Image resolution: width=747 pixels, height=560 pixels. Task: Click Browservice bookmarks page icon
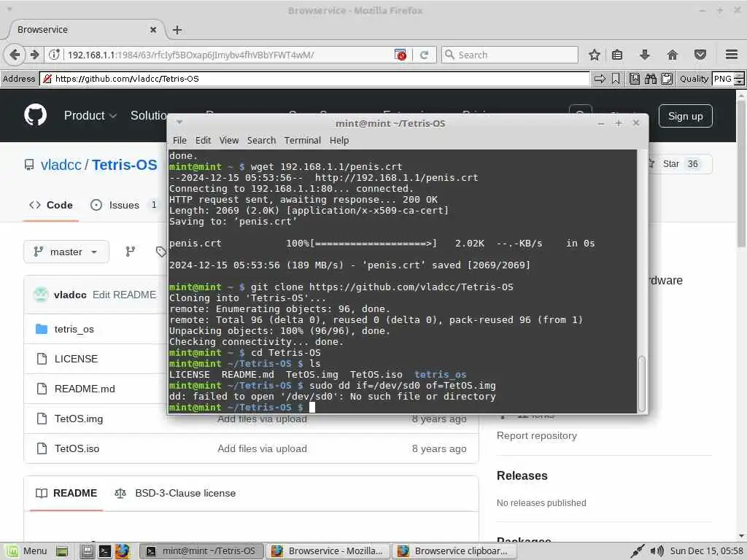pos(635,79)
